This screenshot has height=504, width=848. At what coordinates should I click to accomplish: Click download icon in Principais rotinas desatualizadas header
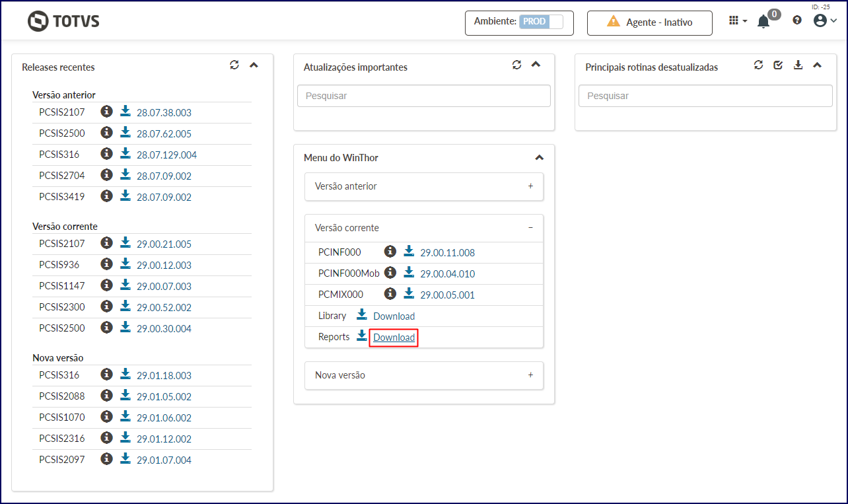click(x=798, y=65)
